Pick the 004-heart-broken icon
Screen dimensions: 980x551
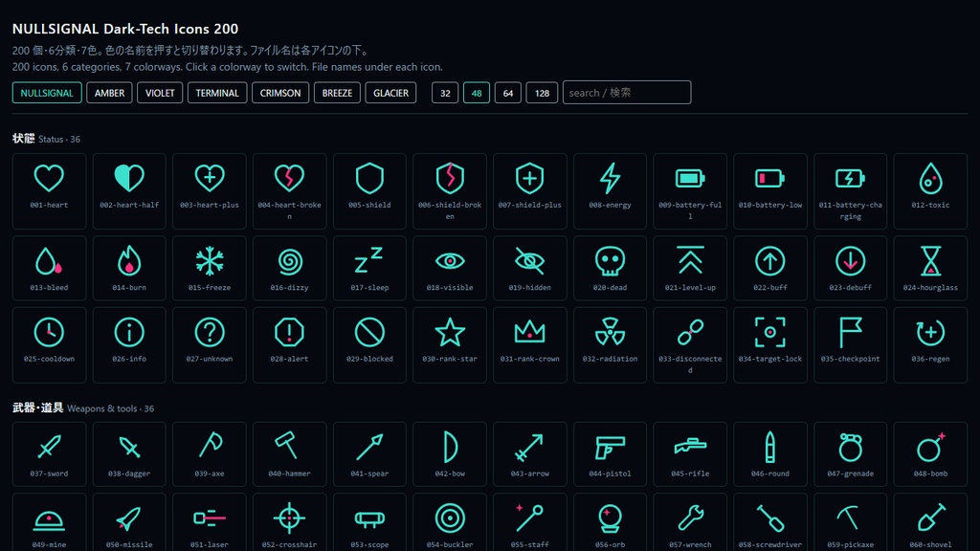coord(289,179)
